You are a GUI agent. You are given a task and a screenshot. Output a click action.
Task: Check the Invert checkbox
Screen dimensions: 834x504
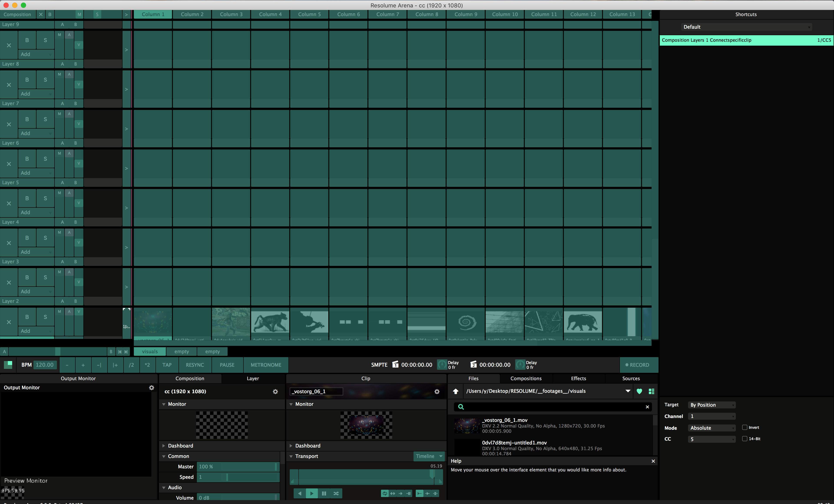click(744, 428)
